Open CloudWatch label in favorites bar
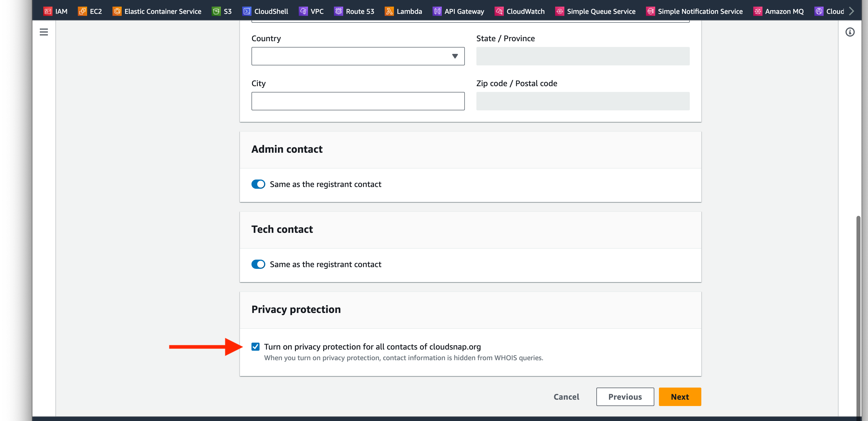 click(525, 12)
